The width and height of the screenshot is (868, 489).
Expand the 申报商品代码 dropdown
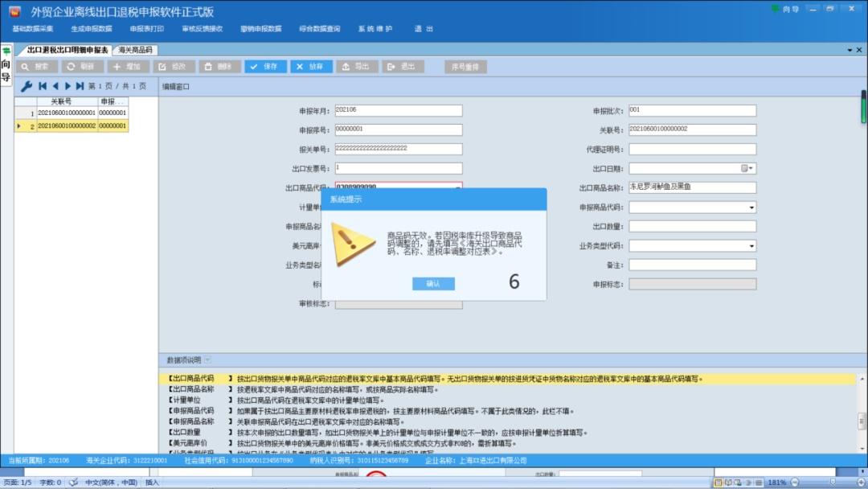(x=751, y=208)
